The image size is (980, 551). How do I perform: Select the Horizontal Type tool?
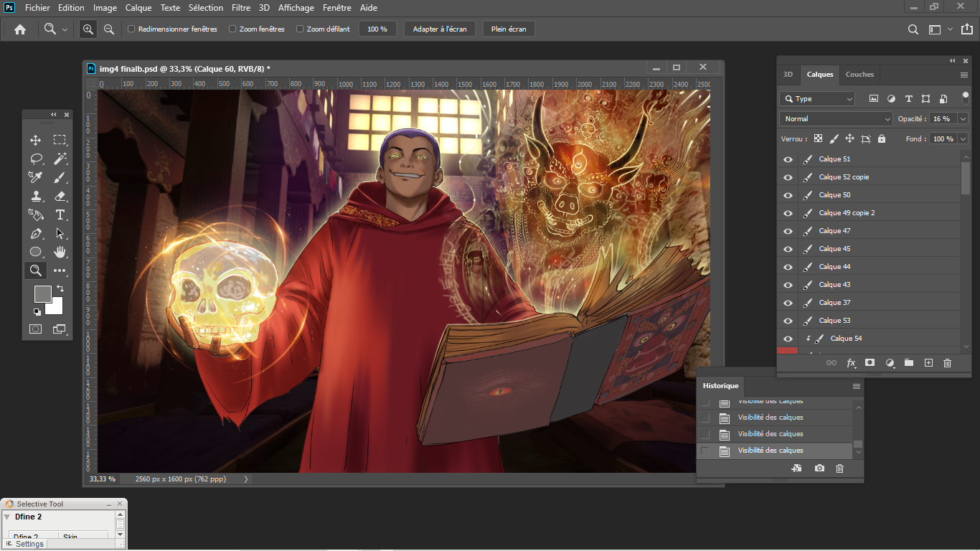click(x=60, y=215)
